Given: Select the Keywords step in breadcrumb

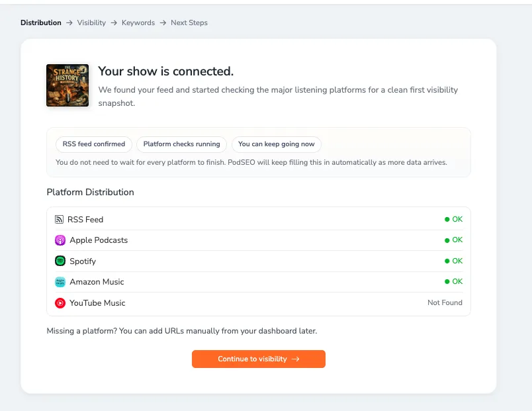Looking at the screenshot, I should (138, 23).
